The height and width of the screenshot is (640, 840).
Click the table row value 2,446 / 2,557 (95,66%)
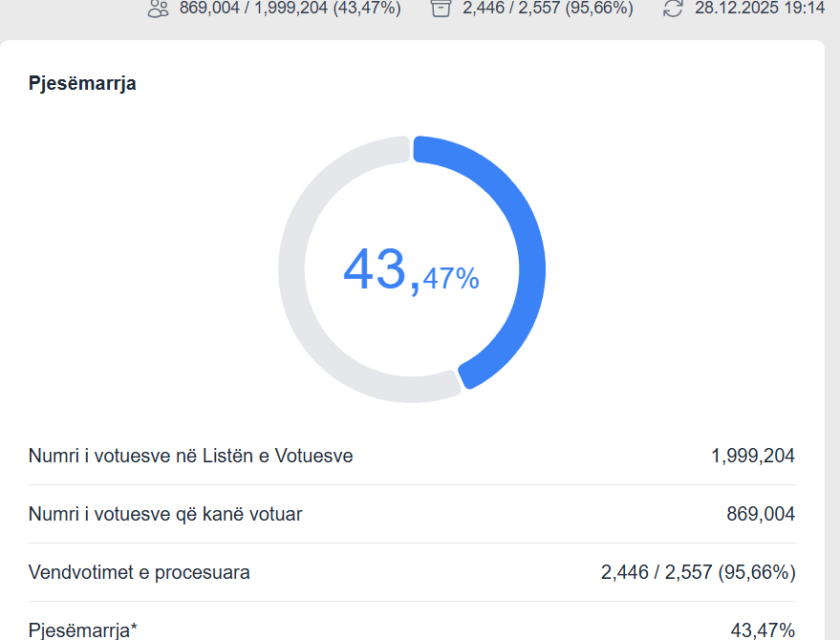(698, 572)
